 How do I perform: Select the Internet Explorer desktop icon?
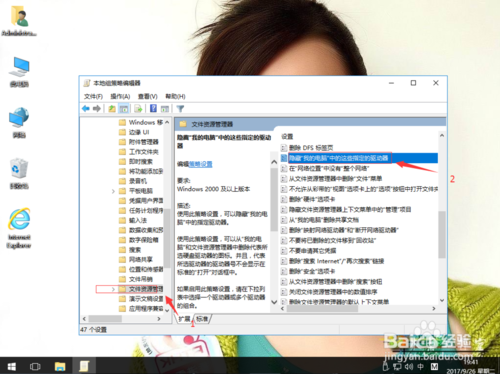[x=19, y=228]
